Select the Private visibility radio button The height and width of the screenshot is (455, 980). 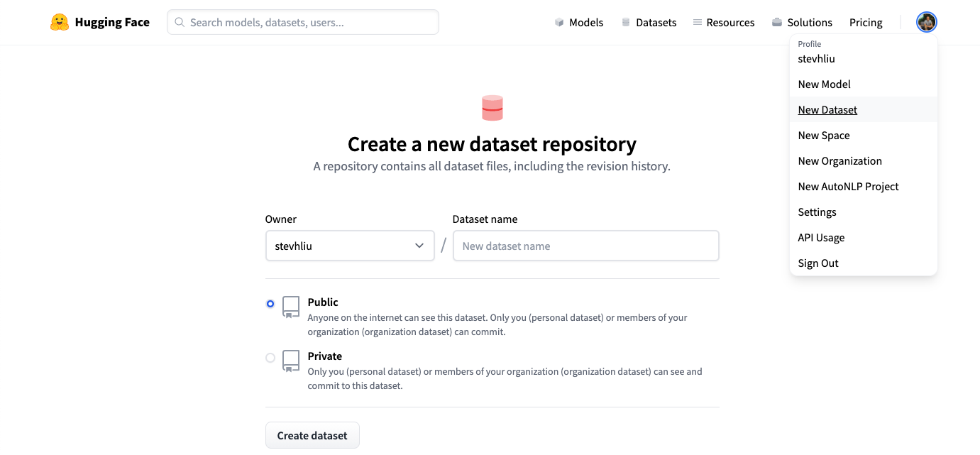270,358
